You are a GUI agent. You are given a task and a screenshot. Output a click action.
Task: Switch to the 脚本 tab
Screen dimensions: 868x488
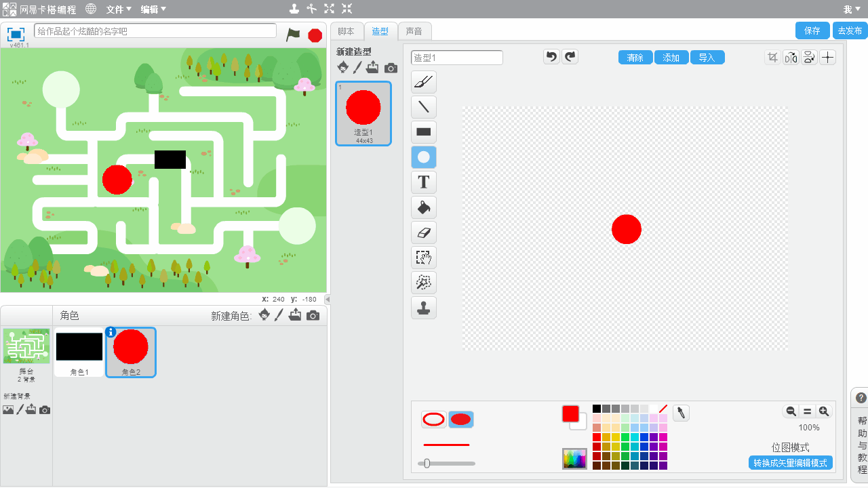coord(346,31)
